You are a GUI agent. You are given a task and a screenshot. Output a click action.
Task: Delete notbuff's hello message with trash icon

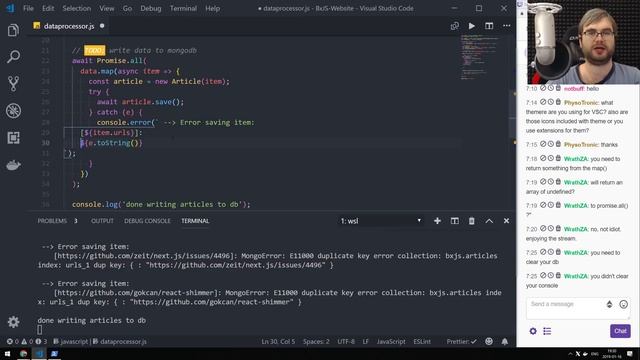click(558, 88)
